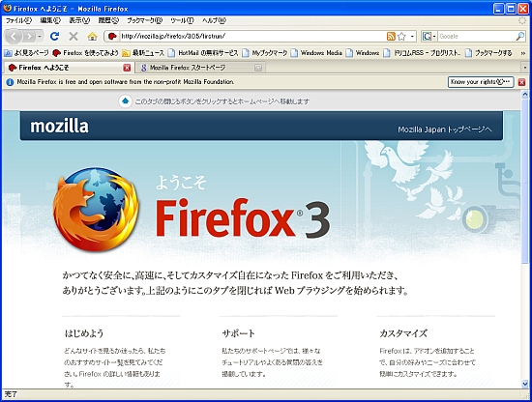Open the HotMail bookmark
Screen dimensions: 532x402
pos(203,53)
